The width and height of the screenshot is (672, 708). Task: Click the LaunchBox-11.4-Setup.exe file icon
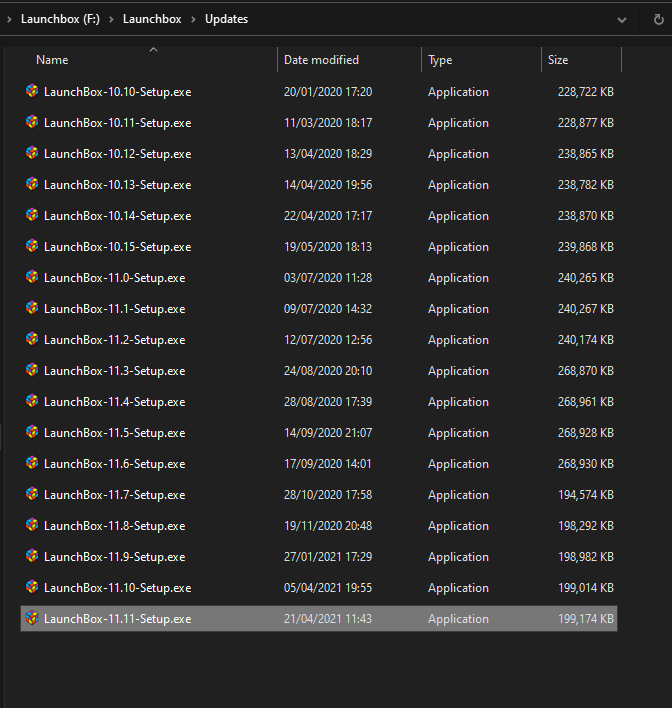[x=32, y=401]
